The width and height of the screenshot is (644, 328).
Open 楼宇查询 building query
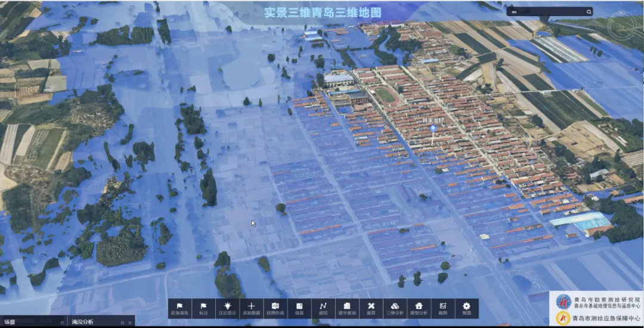click(347, 309)
